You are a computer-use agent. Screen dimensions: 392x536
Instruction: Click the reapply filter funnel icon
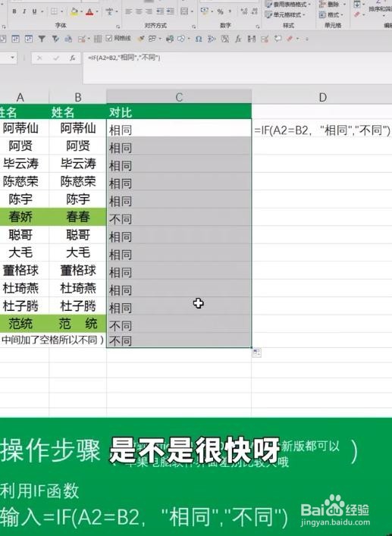tap(55, 39)
